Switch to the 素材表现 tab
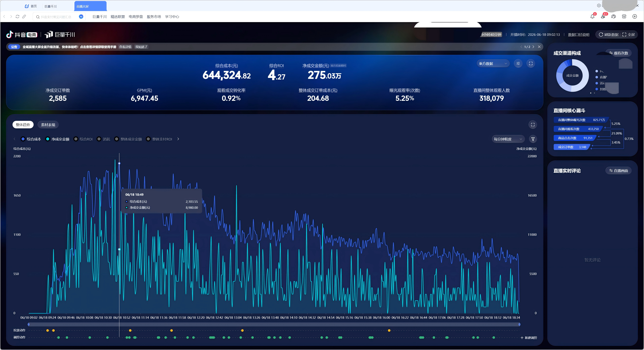 click(x=48, y=125)
